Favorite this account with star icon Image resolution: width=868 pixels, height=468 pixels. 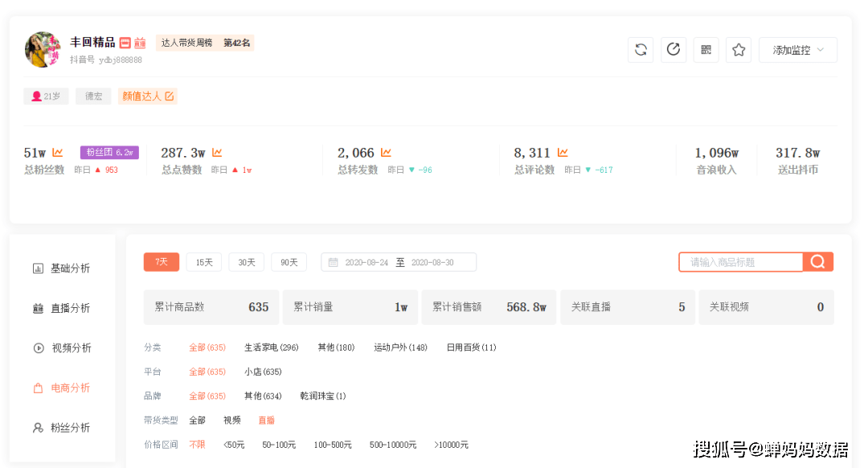739,50
